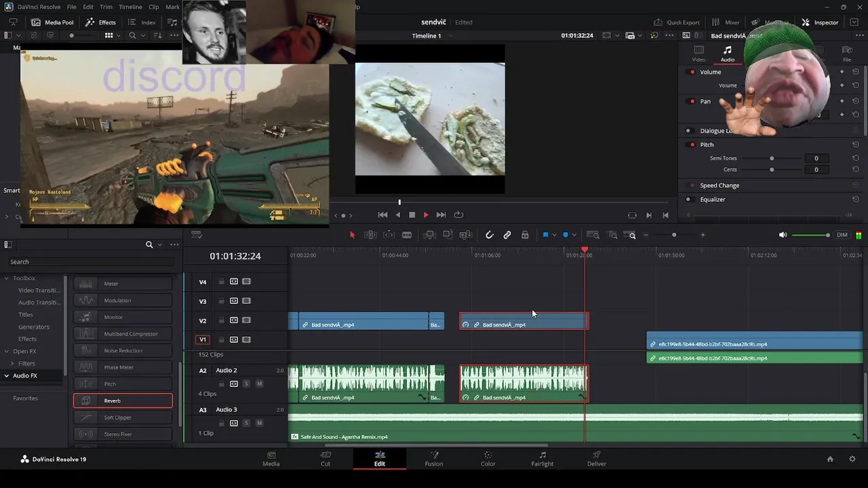Toggle the Loop playback button
The height and width of the screenshot is (488, 868).
458,215
